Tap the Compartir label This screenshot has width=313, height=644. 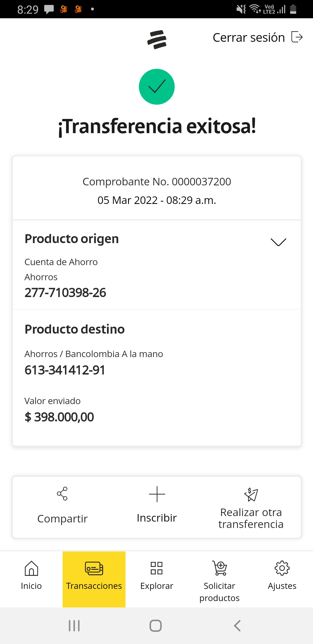click(x=62, y=519)
